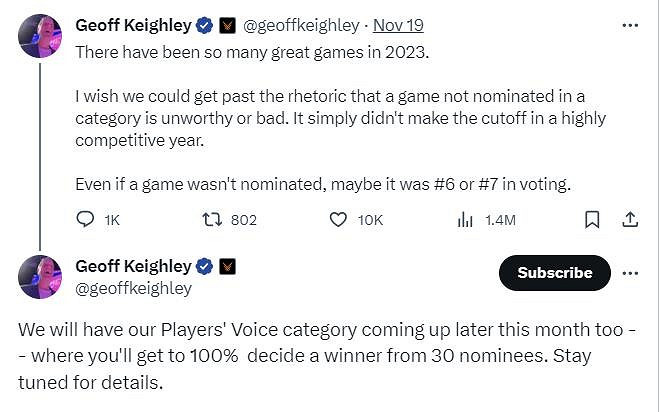This screenshot has height=412, width=660.
Task: Share the first tweet
Action: coord(630,219)
